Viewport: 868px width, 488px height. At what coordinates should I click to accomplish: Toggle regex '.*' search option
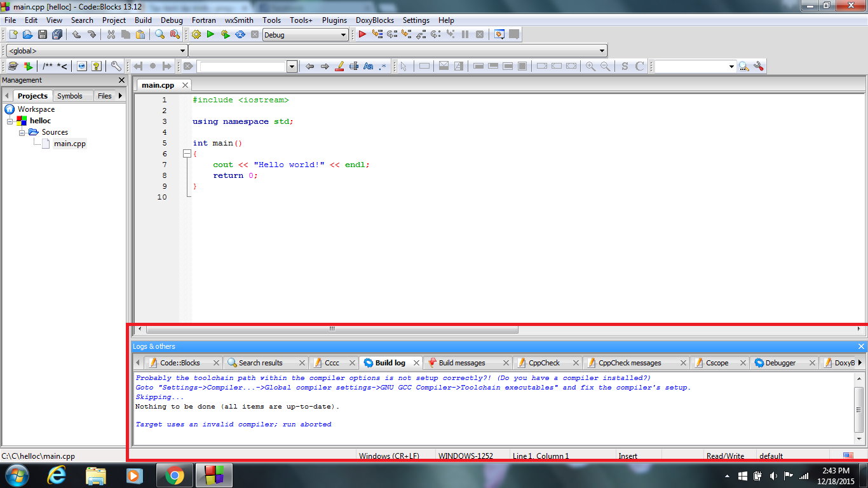pyautogui.click(x=383, y=66)
